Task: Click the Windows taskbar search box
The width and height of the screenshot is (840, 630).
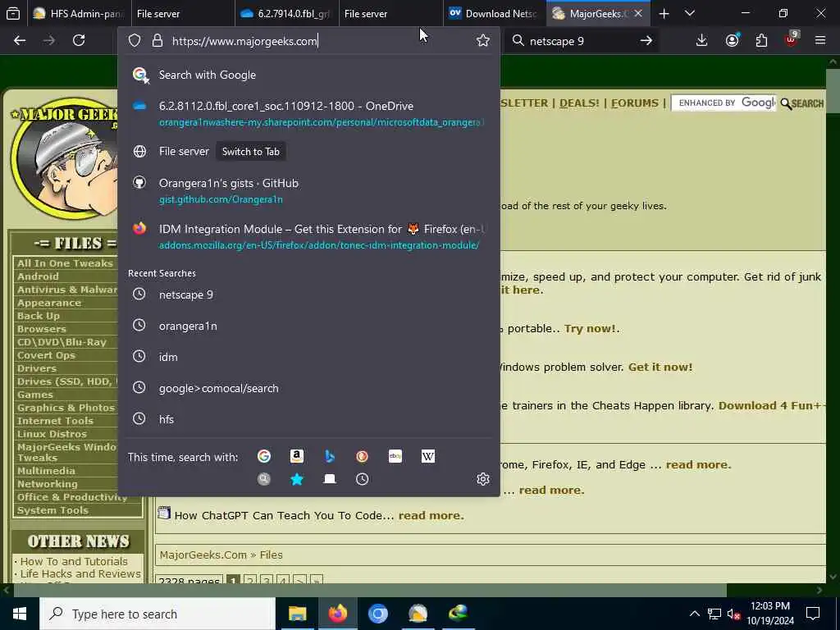Action: click(x=157, y=614)
